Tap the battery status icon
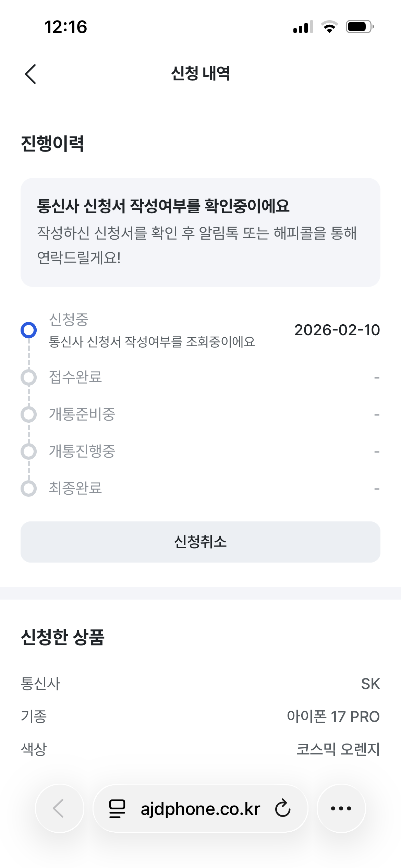Image resolution: width=401 pixels, height=868 pixels. 360,27
